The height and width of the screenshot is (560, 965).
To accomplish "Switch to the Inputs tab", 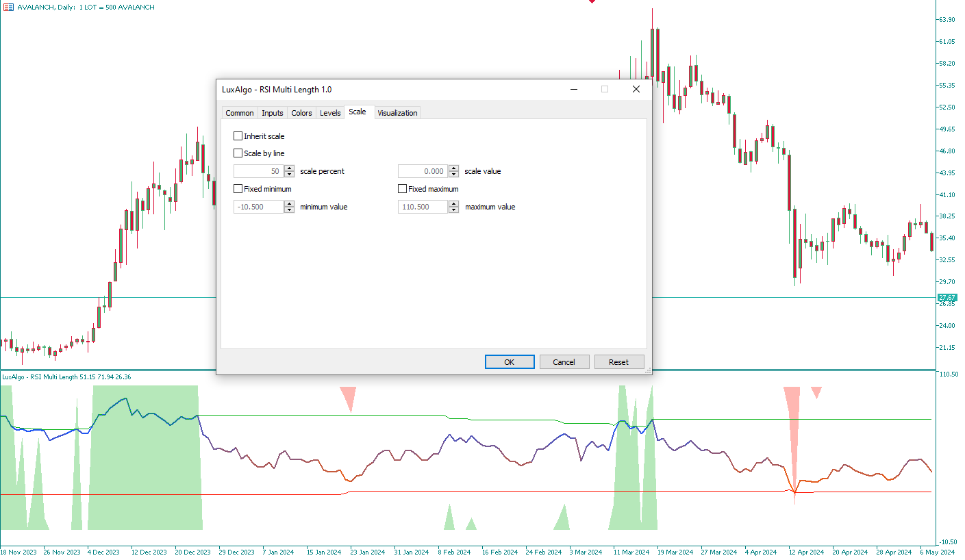I will 273,113.
